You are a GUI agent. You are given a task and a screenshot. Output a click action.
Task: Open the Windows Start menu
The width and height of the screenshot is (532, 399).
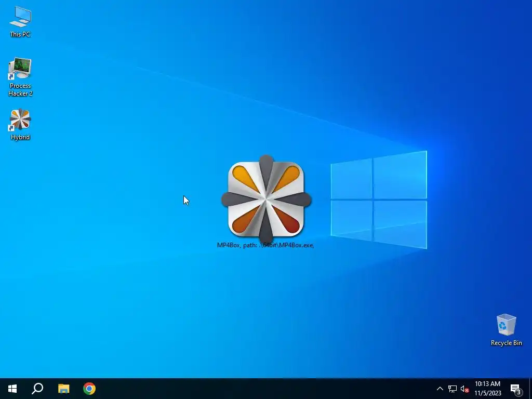click(x=12, y=389)
